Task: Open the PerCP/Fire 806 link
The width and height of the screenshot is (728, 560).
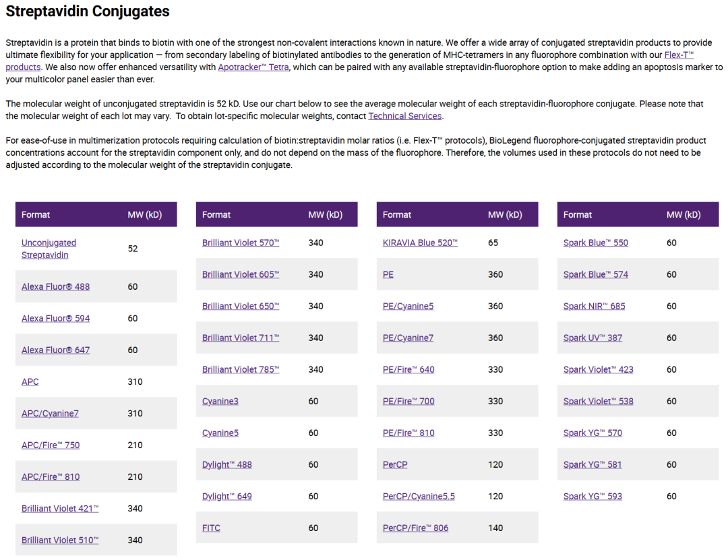Action: point(415,528)
